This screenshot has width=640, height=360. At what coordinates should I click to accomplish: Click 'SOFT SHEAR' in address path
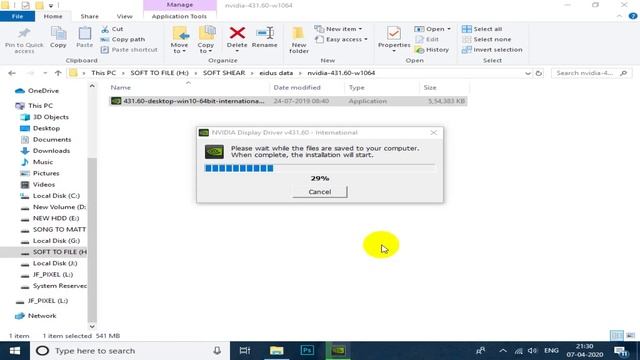224,73
